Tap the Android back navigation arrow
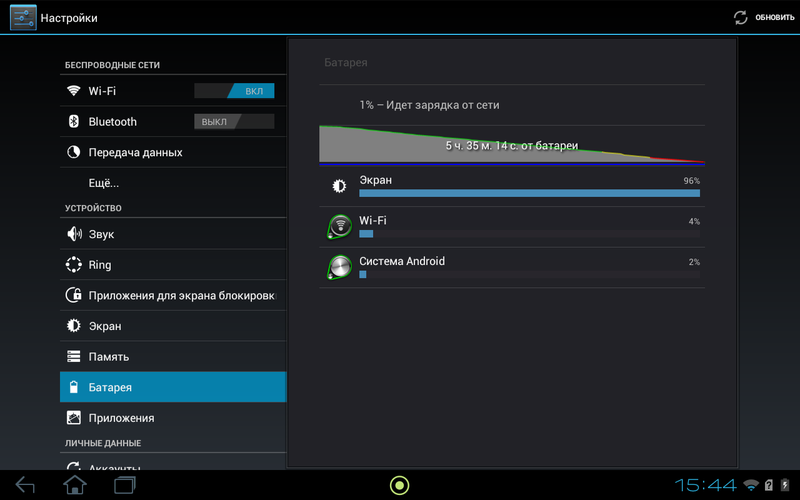 25,485
